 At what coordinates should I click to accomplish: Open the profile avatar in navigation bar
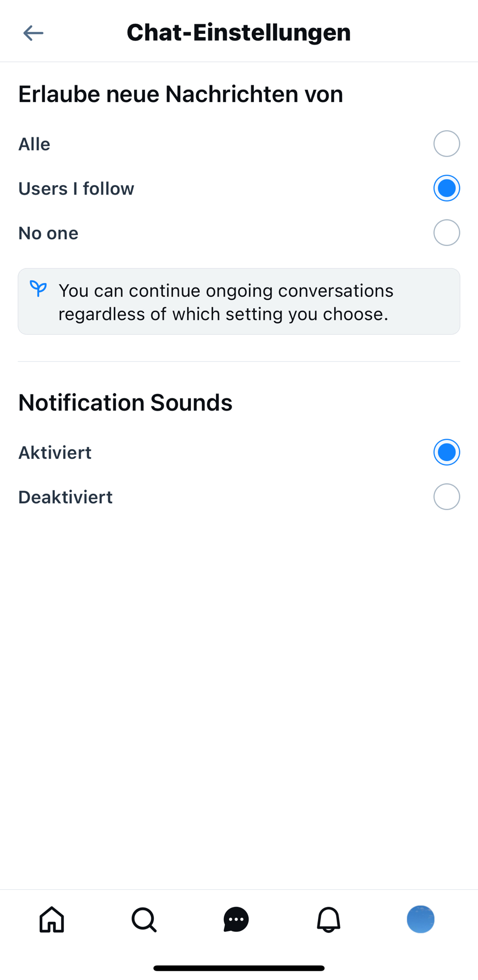421,919
